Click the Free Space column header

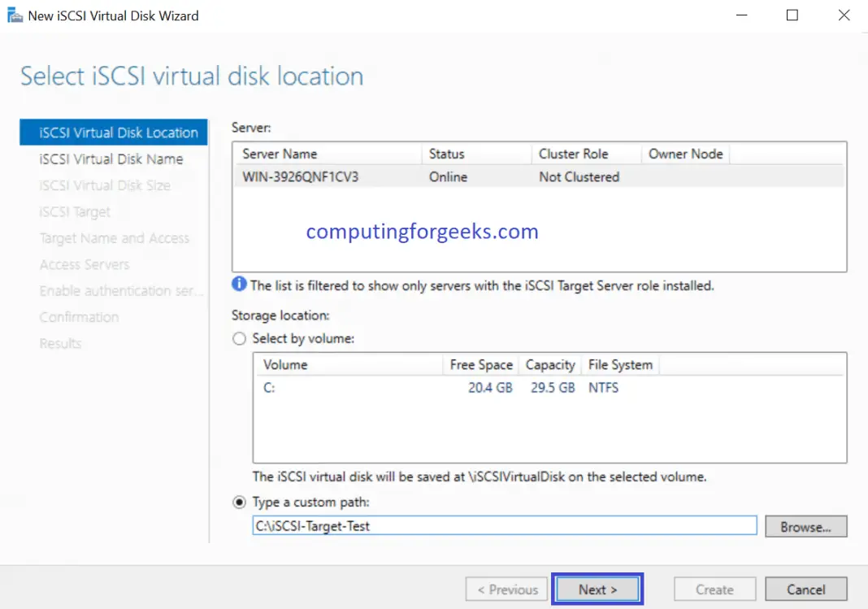pyautogui.click(x=480, y=364)
